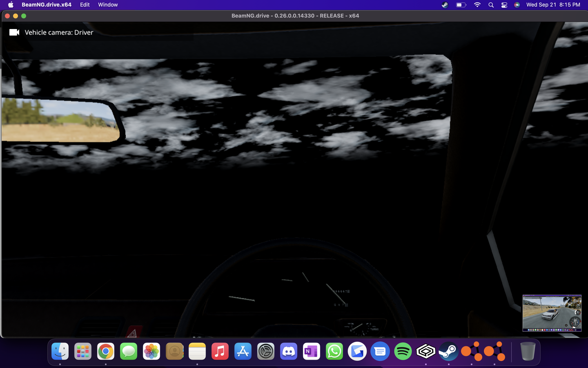Open the white circular blue-G app in dock
This screenshot has height=368, width=588.
[x=357, y=351]
